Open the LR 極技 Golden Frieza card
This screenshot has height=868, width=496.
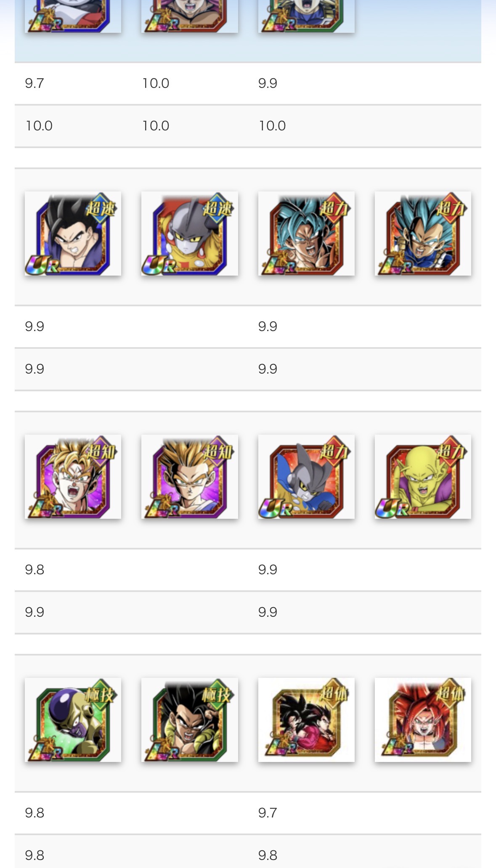(x=73, y=719)
